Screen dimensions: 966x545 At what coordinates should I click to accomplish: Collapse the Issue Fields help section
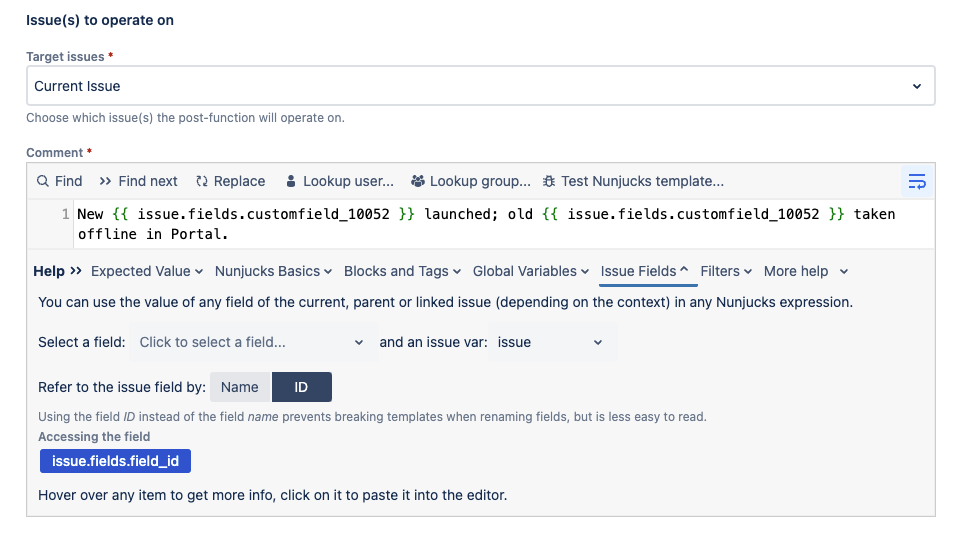644,272
